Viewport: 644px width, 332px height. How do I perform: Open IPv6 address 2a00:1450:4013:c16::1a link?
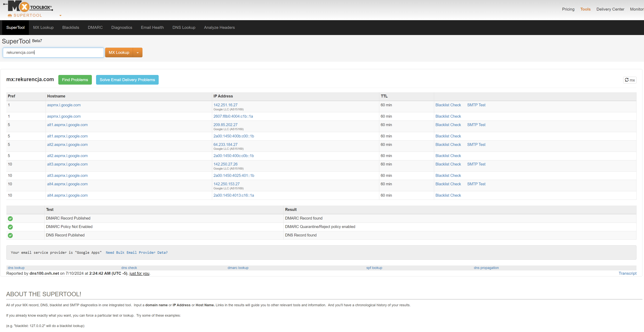234,196
